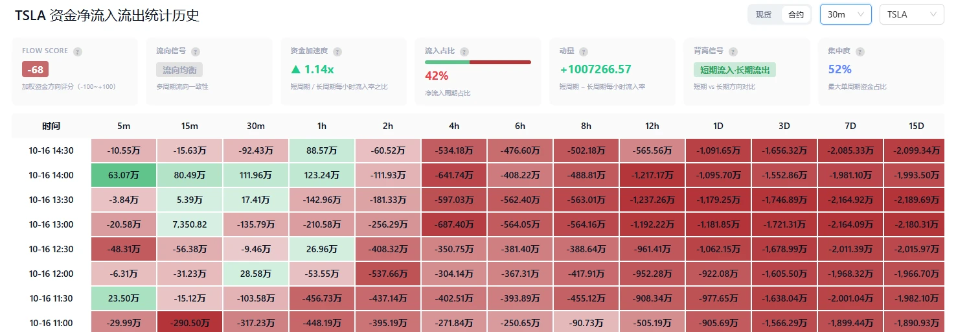Image resolution: width=980 pixels, height=332 pixels.
Task: Open the TSLA symbol dropdown
Action: (x=912, y=14)
